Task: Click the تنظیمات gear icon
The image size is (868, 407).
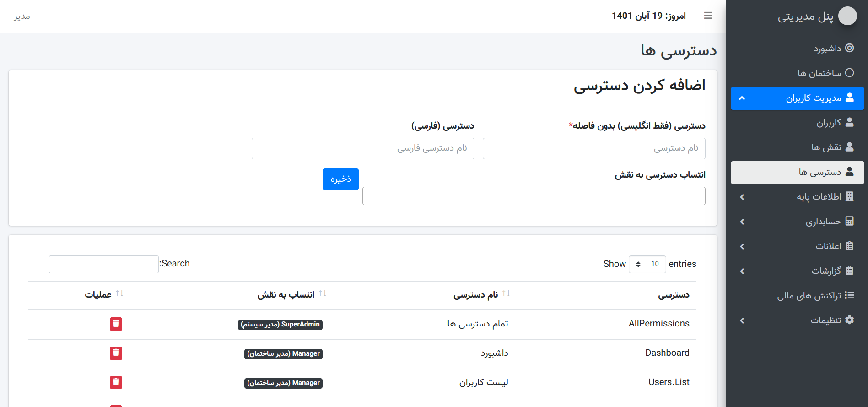Action: (850, 320)
